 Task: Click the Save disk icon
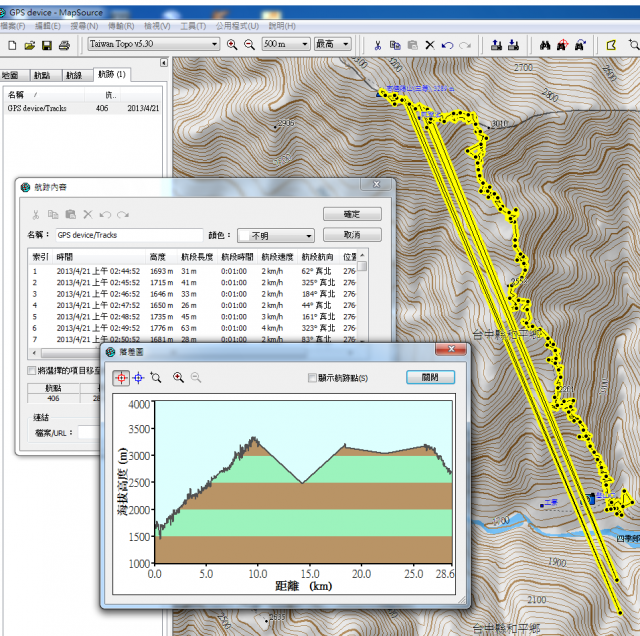click(x=47, y=45)
